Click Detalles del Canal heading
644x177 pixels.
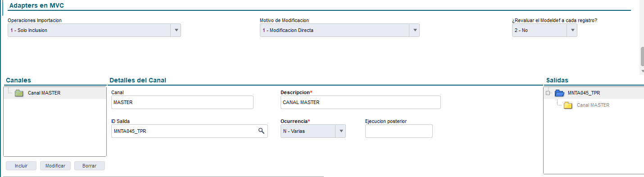tap(138, 80)
